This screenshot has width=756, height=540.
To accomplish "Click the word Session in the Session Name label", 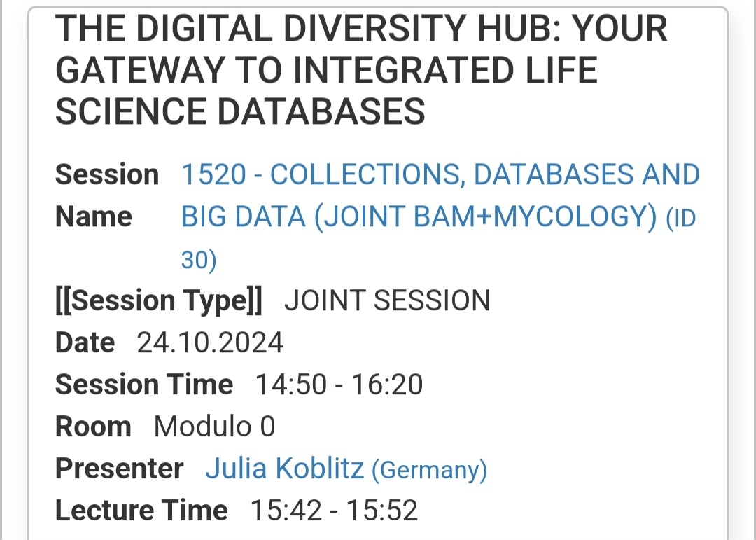I will point(107,175).
